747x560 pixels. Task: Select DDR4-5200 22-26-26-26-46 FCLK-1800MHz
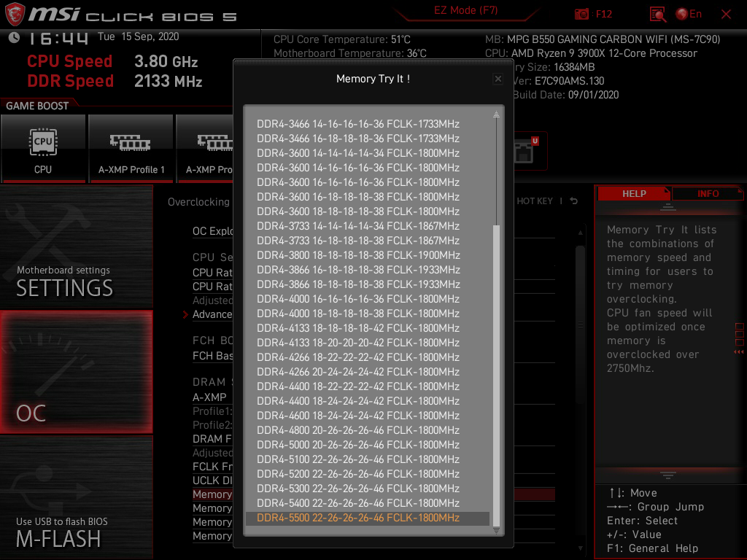[x=358, y=474]
